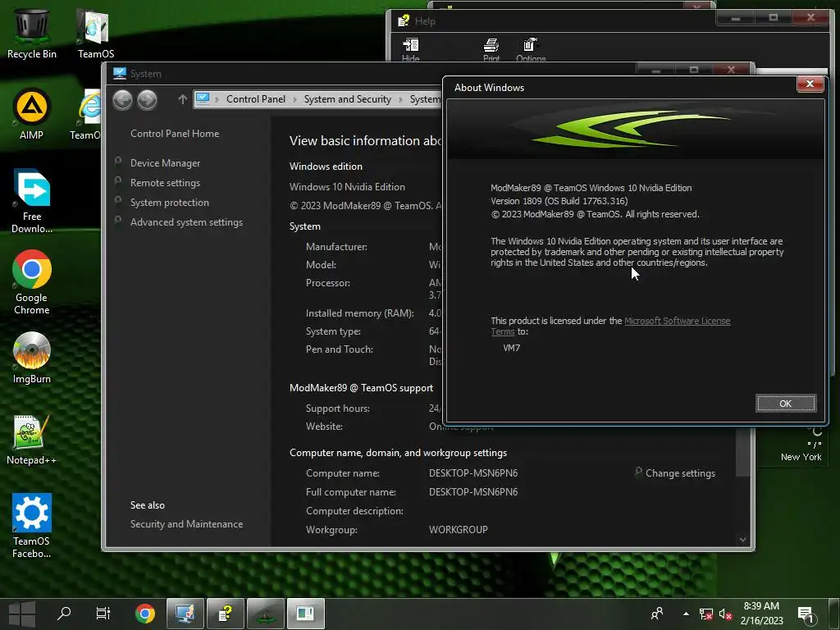
Task: Open Device Manager link
Action: coord(165,163)
